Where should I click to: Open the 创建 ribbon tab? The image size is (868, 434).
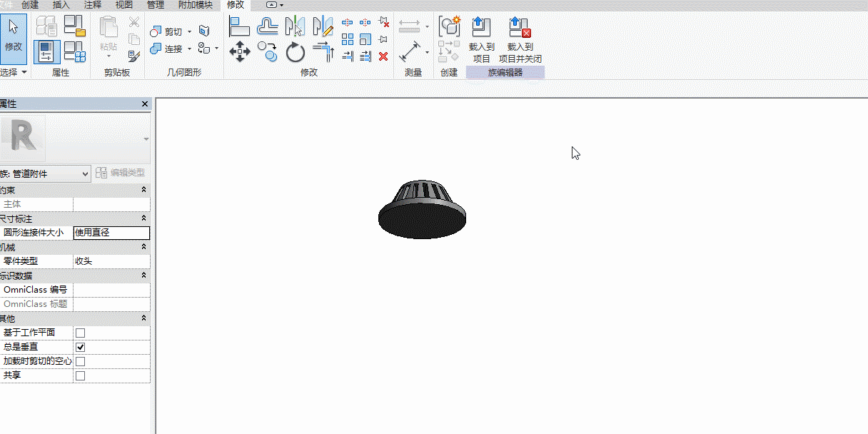pyautogui.click(x=30, y=5)
